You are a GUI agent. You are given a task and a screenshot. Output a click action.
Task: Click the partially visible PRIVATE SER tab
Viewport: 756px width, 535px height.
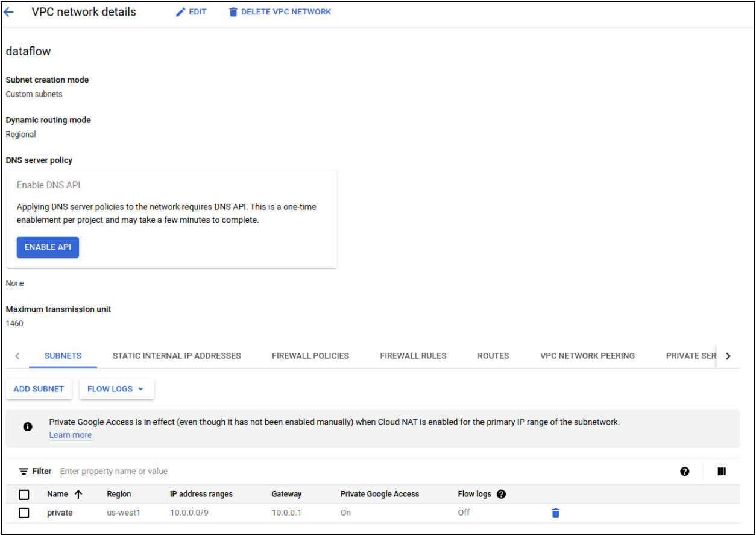[x=691, y=356]
